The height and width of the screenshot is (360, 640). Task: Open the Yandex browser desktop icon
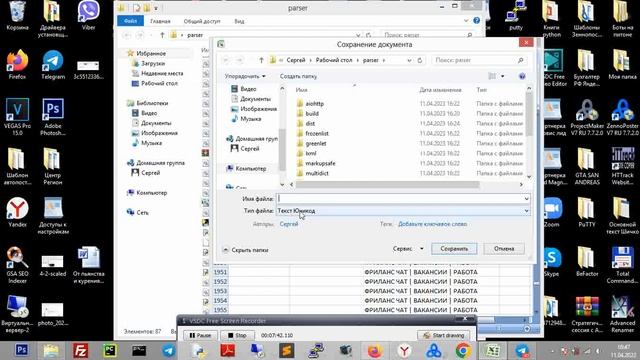17,212
